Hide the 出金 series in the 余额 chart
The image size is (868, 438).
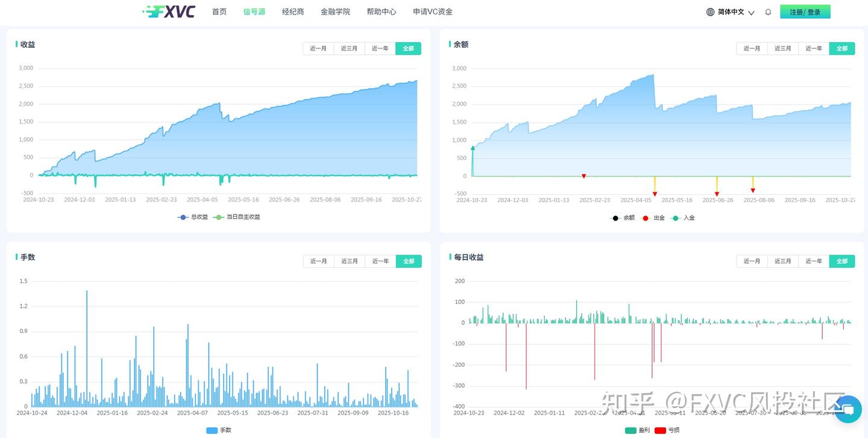pyautogui.click(x=656, y=218)
